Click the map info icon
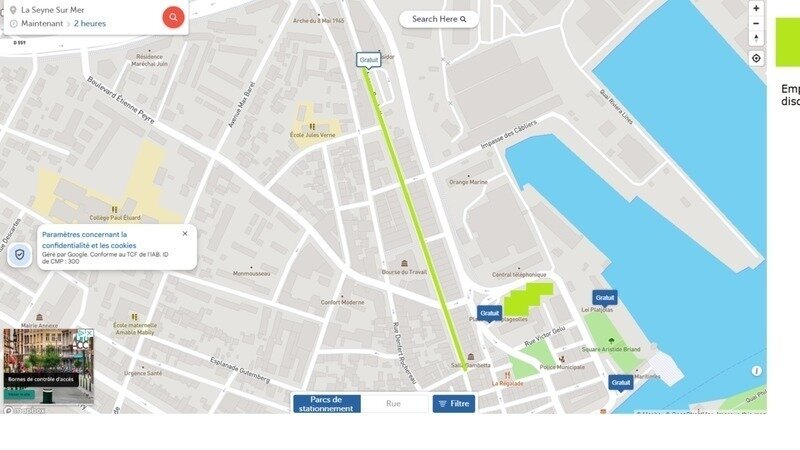 point(756,371)
